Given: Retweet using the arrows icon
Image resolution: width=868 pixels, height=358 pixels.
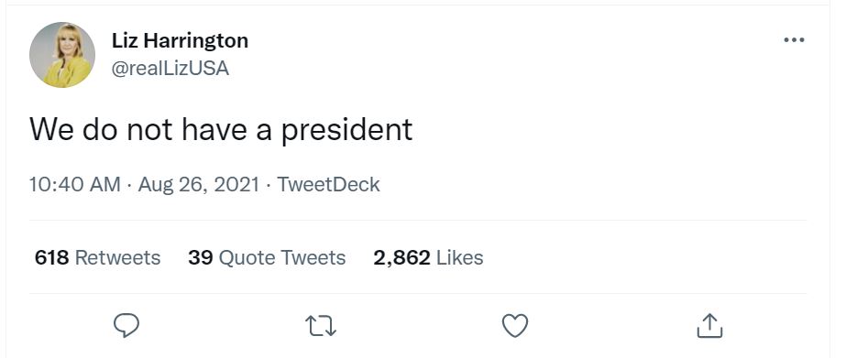Looking at the screenshot, I should tap(322, 326).
